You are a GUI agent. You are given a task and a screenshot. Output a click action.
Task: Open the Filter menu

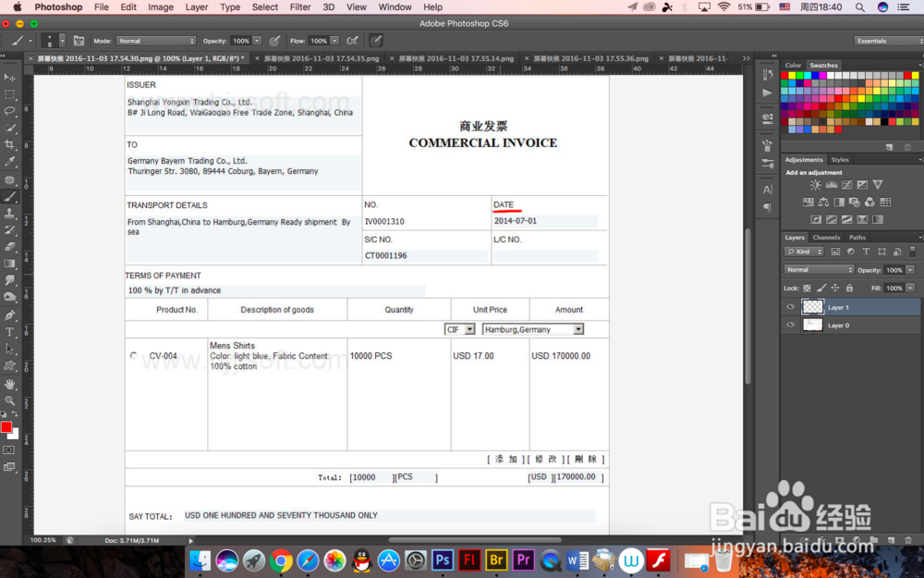300,7
